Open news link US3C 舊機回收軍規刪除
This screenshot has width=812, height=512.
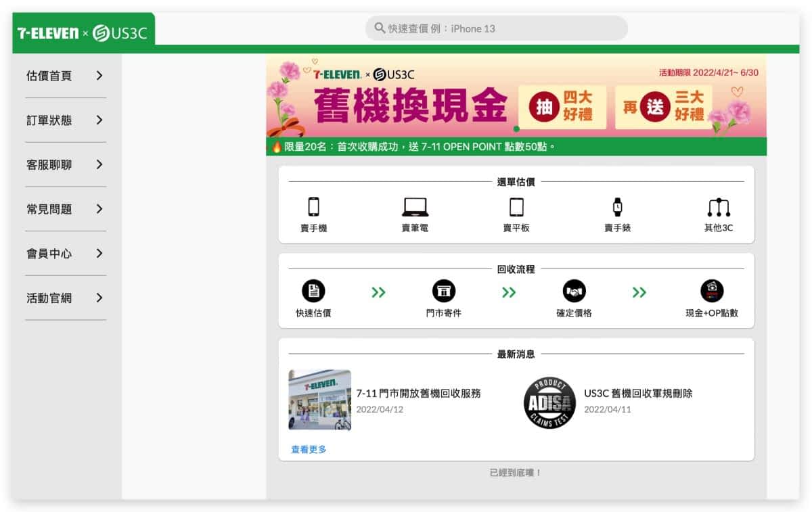coord(638,393)
